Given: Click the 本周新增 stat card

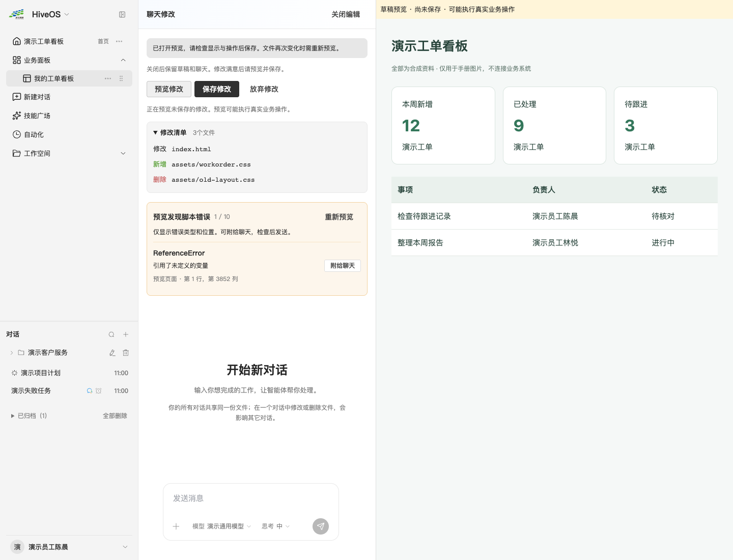Looking at the screenshot, I should coord(443,125).
